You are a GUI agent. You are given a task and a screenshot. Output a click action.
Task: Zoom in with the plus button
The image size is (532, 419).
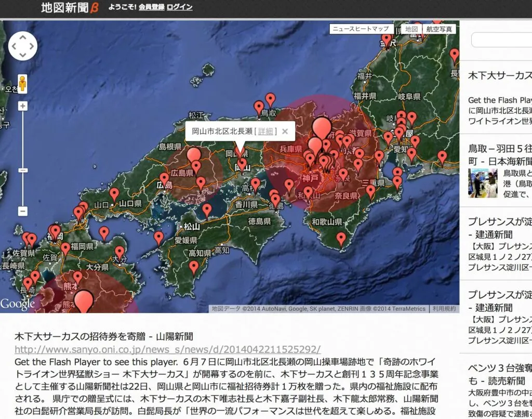pyautogui.click(x=23, y=106)
